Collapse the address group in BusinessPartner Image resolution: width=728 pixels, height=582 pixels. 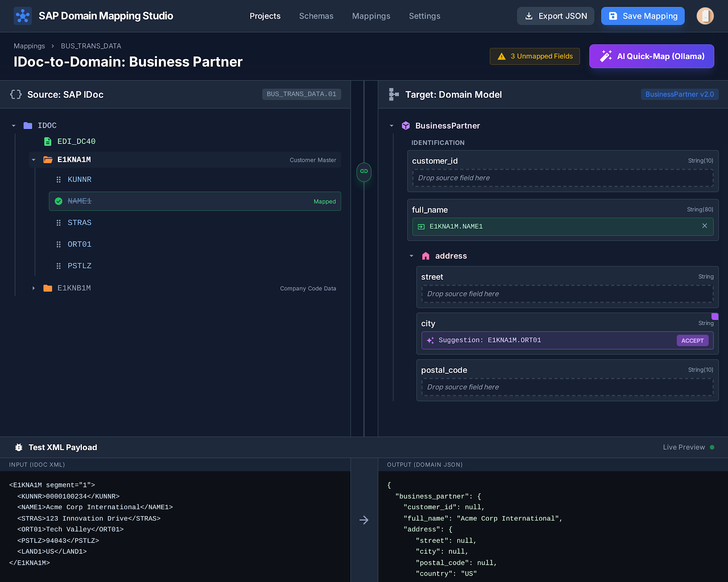412,256
